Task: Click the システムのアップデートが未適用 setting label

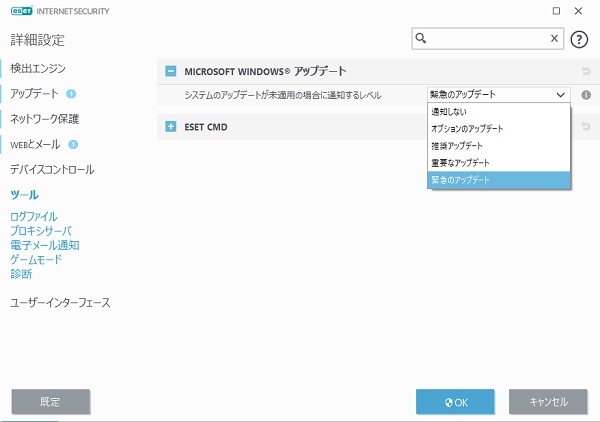Action: [283, 95]
